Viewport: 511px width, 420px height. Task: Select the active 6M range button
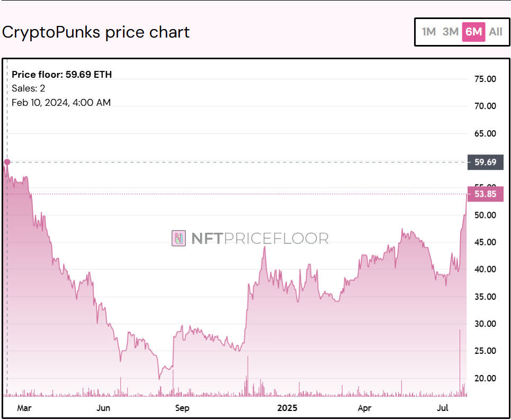[473, 32]
